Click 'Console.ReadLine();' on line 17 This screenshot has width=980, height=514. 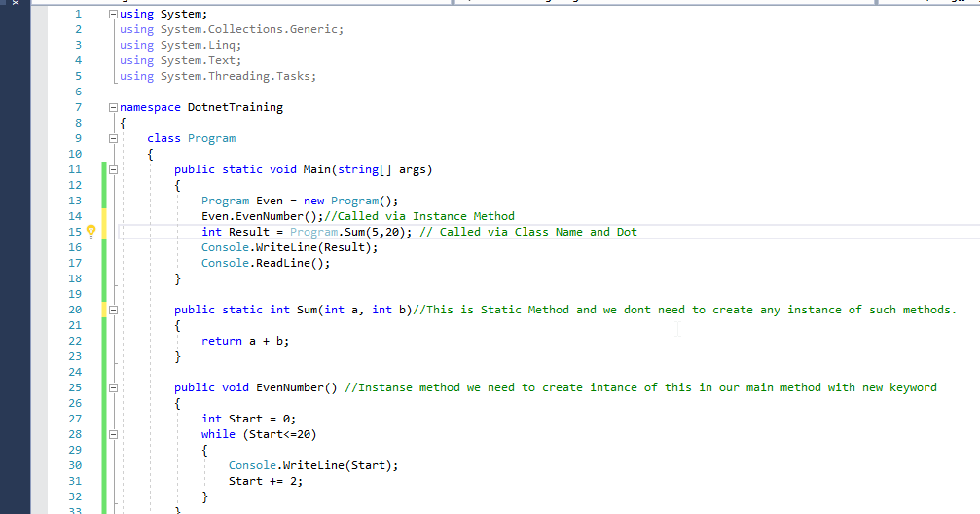266,263
